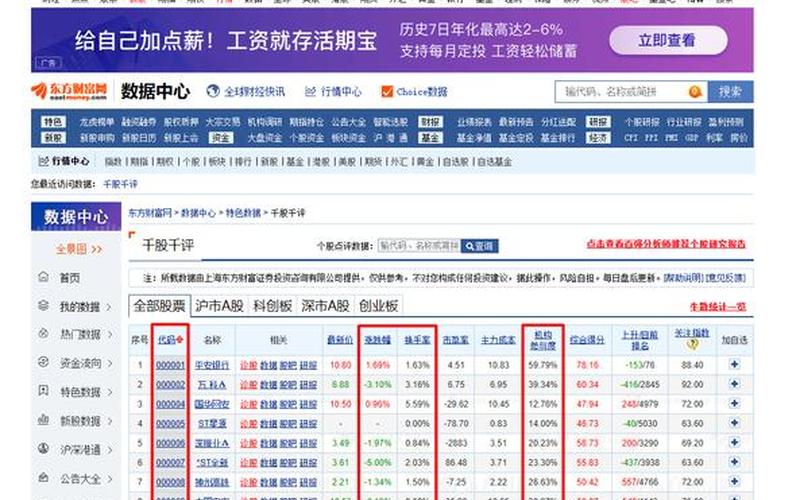This screenshot has height=500, width=800.
Task: Expand 新股数据 sidebar chevron
Action: tap(109, 421)
